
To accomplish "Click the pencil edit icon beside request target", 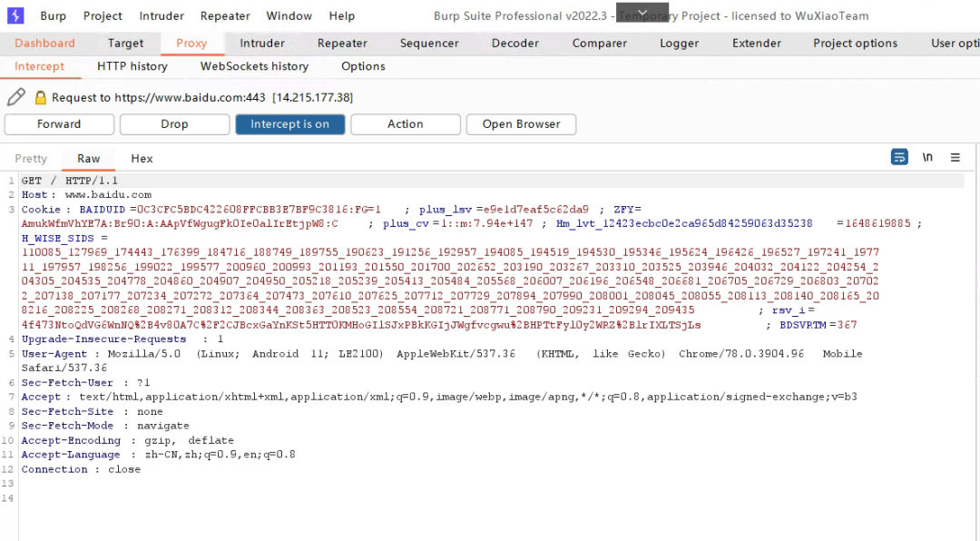I will coord(16,97).
